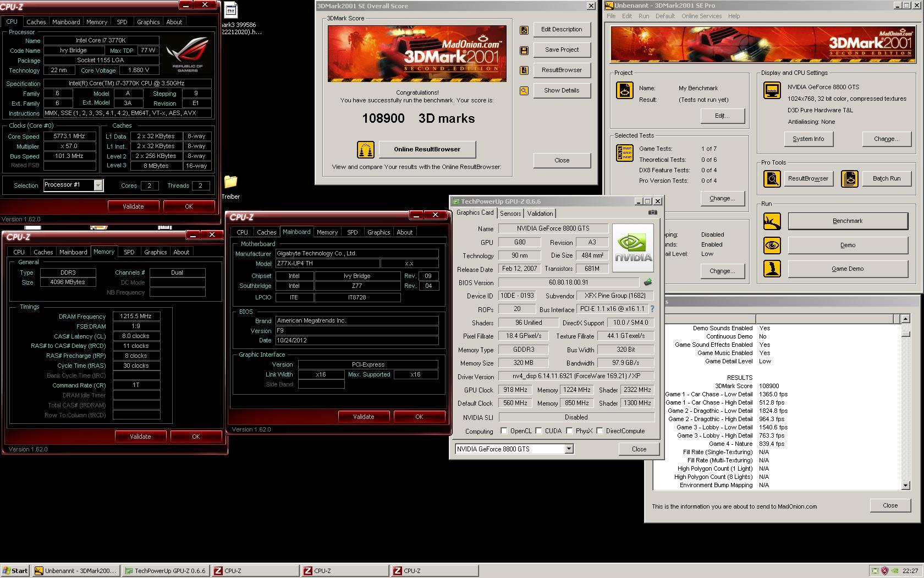Click the Show Details magnifier icon

(524, 91)
